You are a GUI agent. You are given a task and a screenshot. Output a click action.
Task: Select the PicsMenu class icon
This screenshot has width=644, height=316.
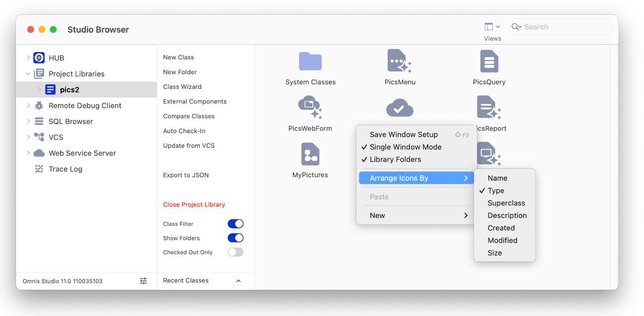399,61
